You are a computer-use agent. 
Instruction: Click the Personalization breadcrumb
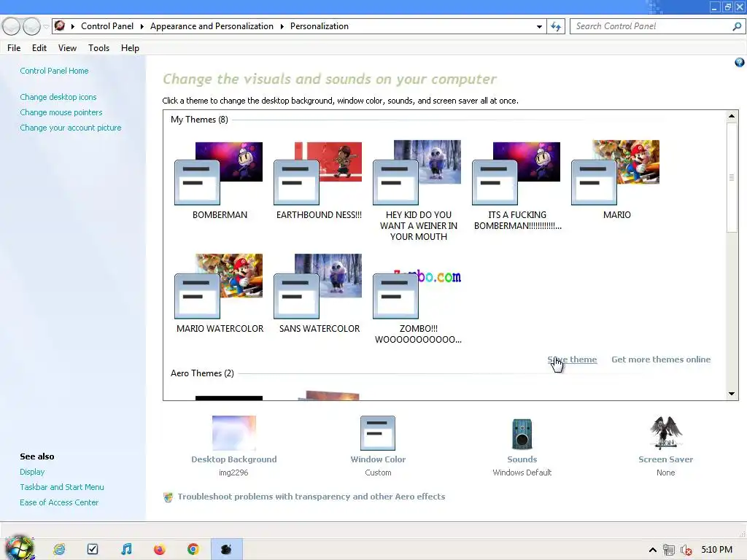pos(320,26)
